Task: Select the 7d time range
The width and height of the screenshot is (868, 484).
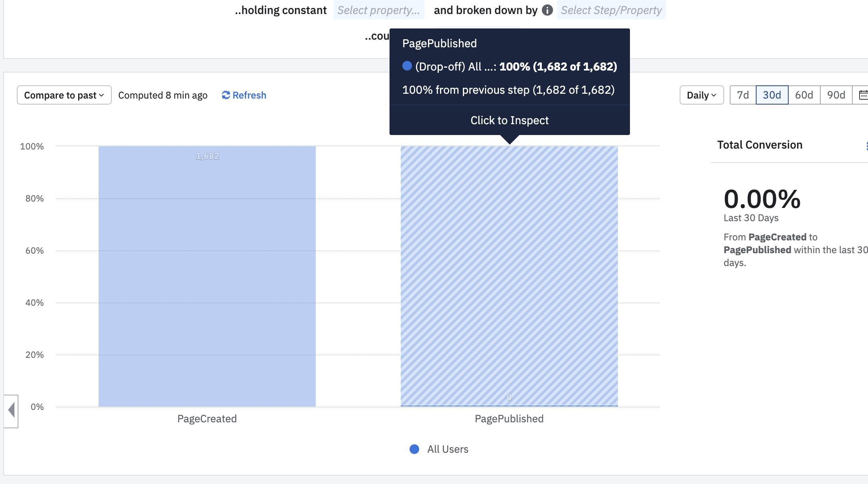Action: click(x=743, y=95)
